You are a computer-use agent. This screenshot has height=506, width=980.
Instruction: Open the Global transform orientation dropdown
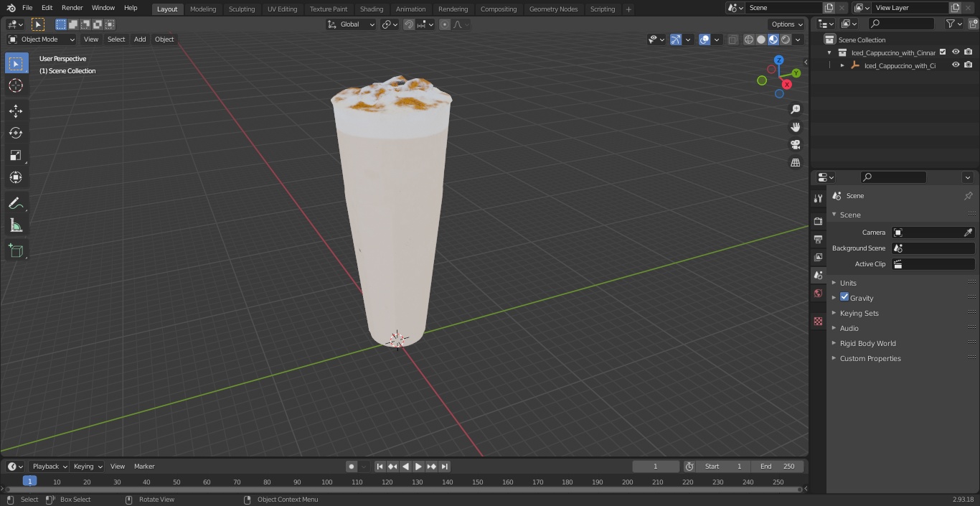pyautogui.click(x=352, y=24)
